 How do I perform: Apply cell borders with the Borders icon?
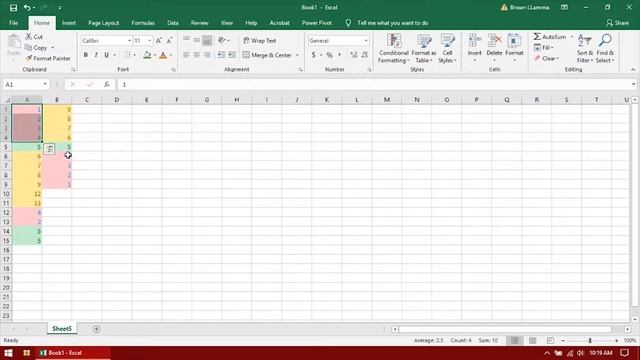pyautogui.click(x=127, y=55)
